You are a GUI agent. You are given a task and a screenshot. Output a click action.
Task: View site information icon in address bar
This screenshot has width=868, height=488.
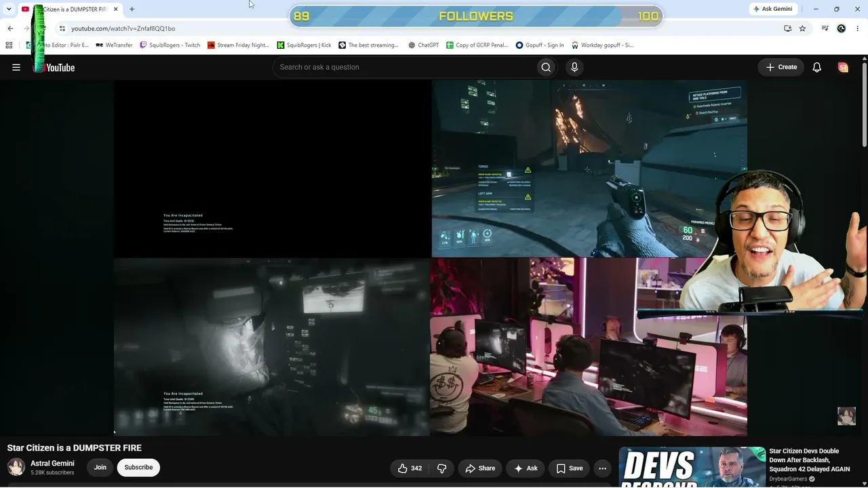point(62,28)
